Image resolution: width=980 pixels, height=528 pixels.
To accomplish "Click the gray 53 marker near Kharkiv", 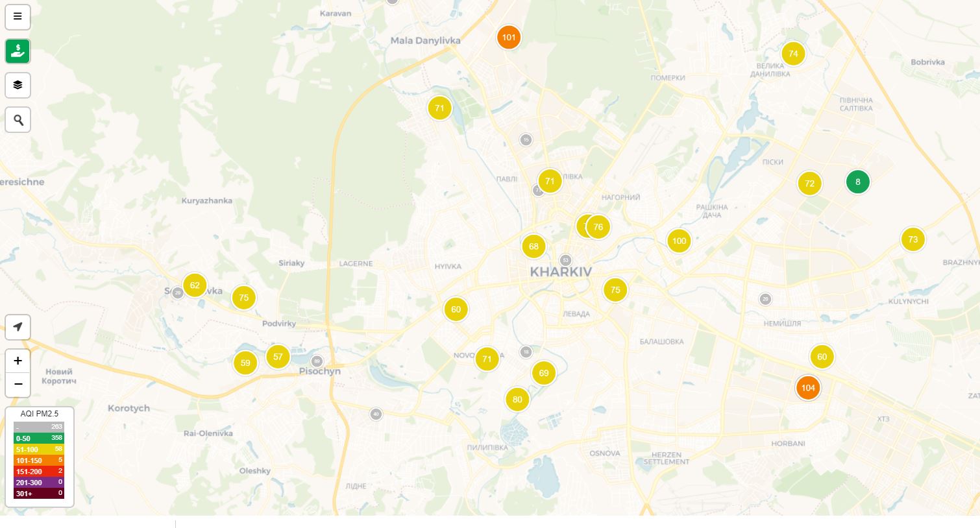I will (565, 260).
